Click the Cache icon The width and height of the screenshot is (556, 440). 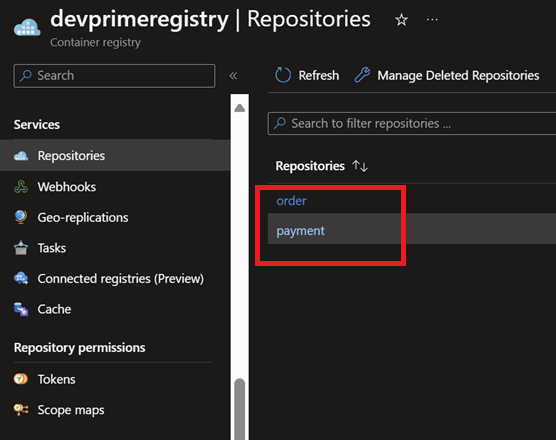point(21,309)
